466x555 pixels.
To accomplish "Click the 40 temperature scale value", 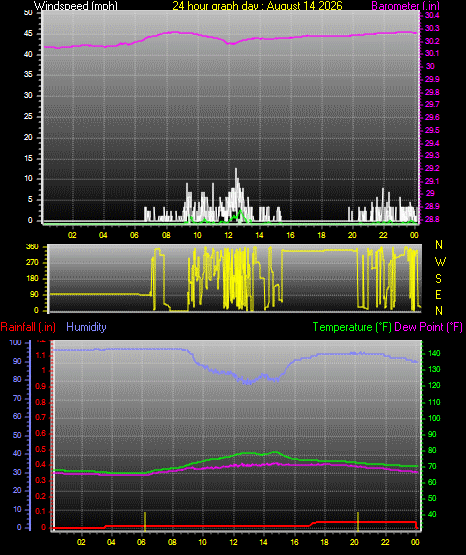I will click(432, 514).
